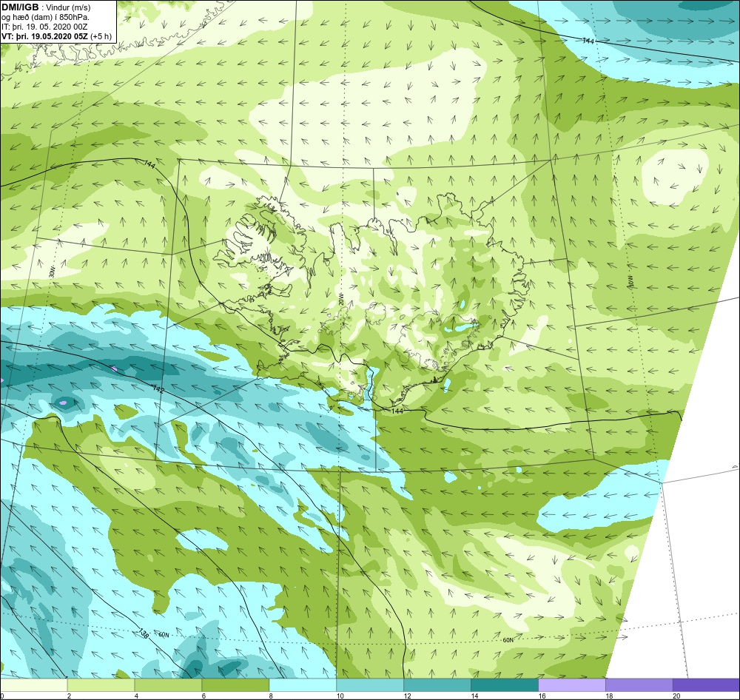Click the "138" contour label
Screen dimensions: 740x700
click(x=144, y=633)
